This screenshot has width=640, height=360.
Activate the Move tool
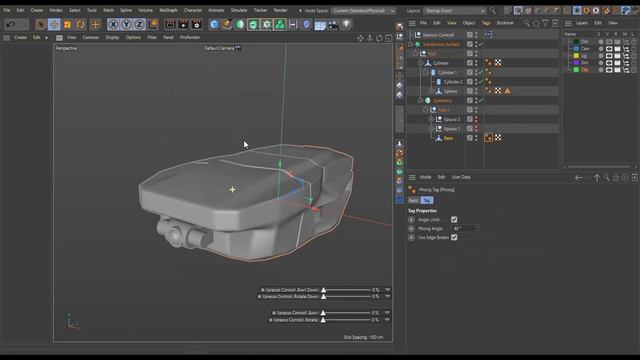pyautogui.click(x=54, y=24)
